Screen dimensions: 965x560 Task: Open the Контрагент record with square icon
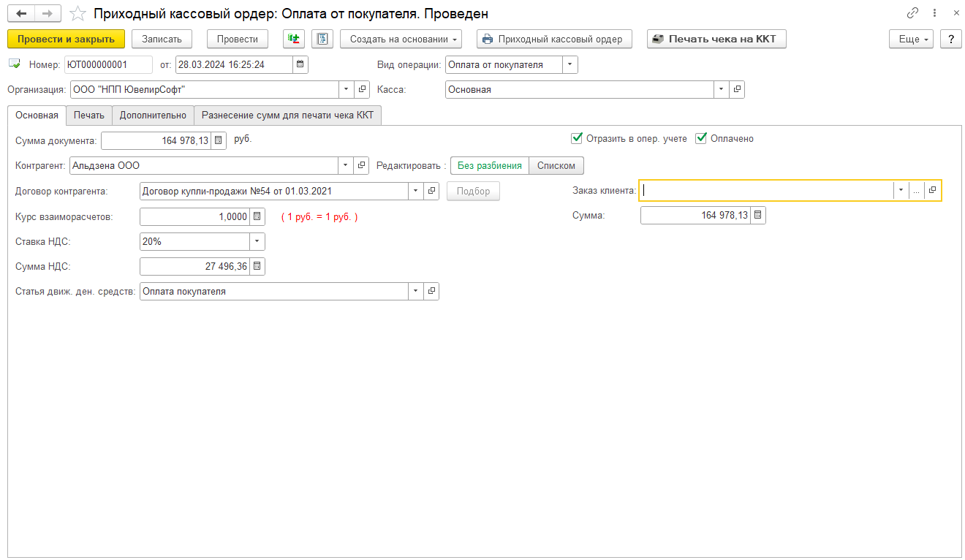tap(362, 165)
